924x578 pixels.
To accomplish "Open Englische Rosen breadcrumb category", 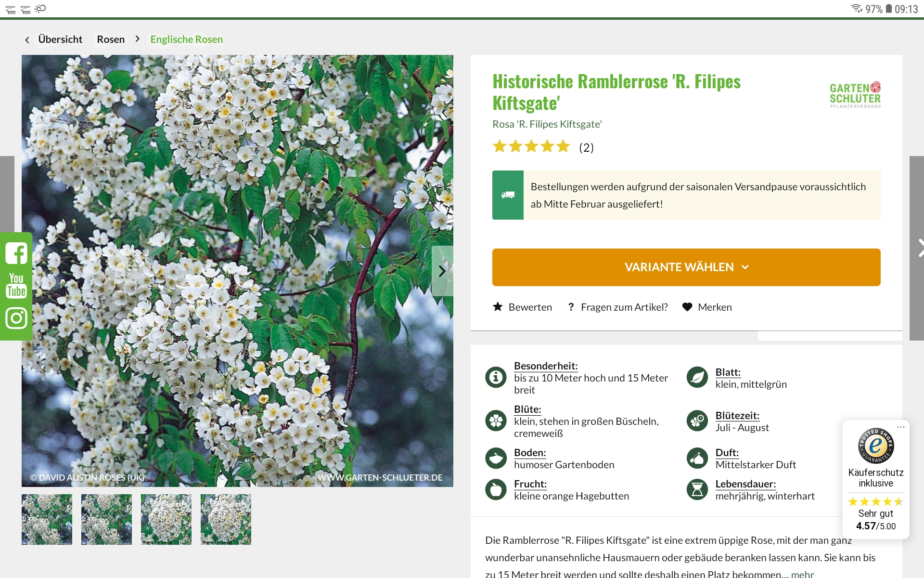I will pos(186,39).
